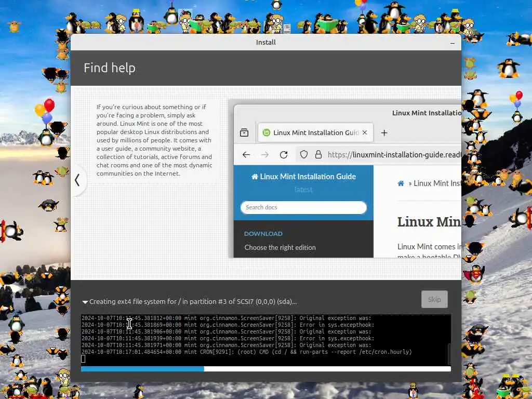Click the reload icon in slideshow browser
532x399 pixels.
tap(284, 155)
